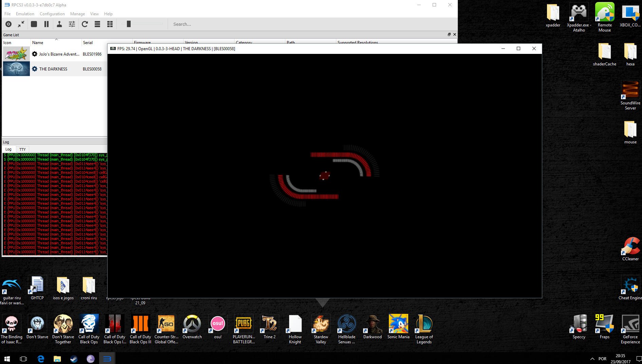This screenshot has height=364, width=642.
Task: Select the GeForce Experience desktop icon
Action: [630, 329]
